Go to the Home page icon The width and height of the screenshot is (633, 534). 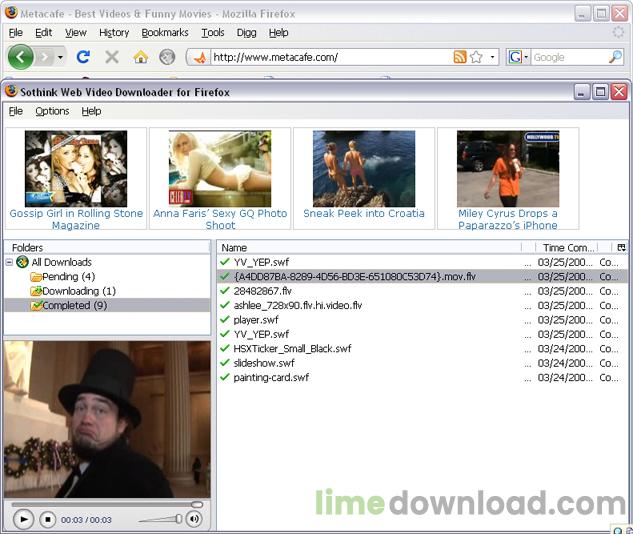pyautogui.click(x=140, y=57)
